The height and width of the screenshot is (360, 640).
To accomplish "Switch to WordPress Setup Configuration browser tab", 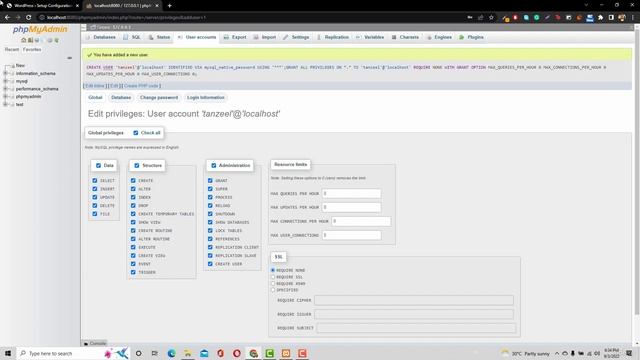I will (42, 6).
